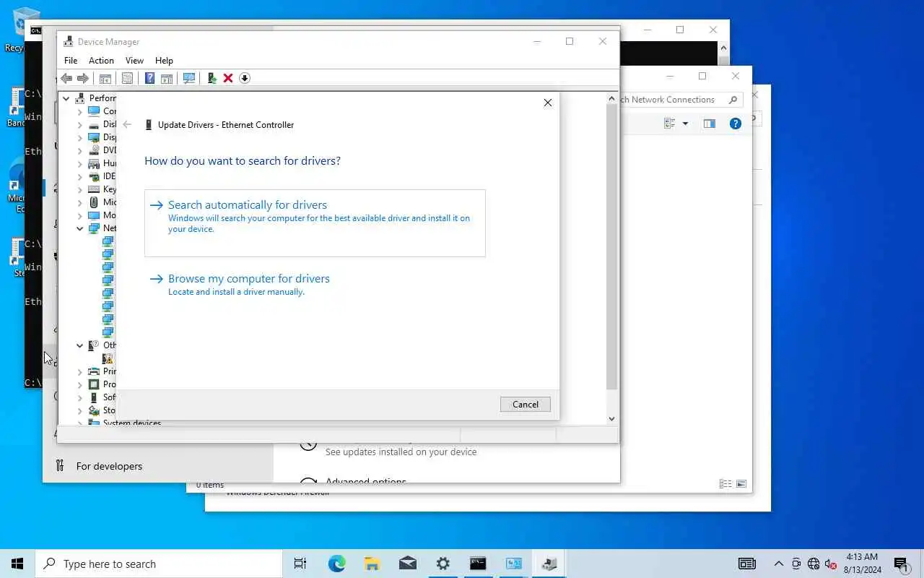Open Properties via the toolbar properties icon
Image resolution: width=924 pixels, height=578 pixels.
coord(127,78)
